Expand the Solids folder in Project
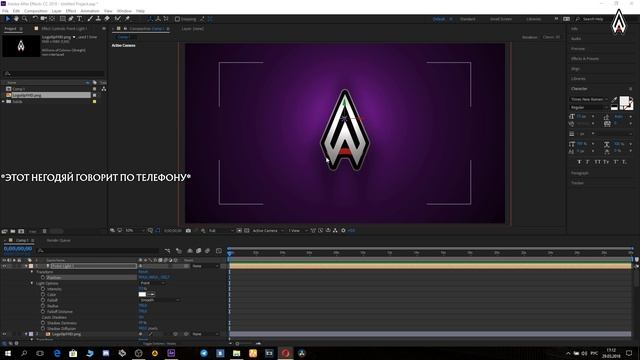The image size is (640, 360). [x=4, y=101]
